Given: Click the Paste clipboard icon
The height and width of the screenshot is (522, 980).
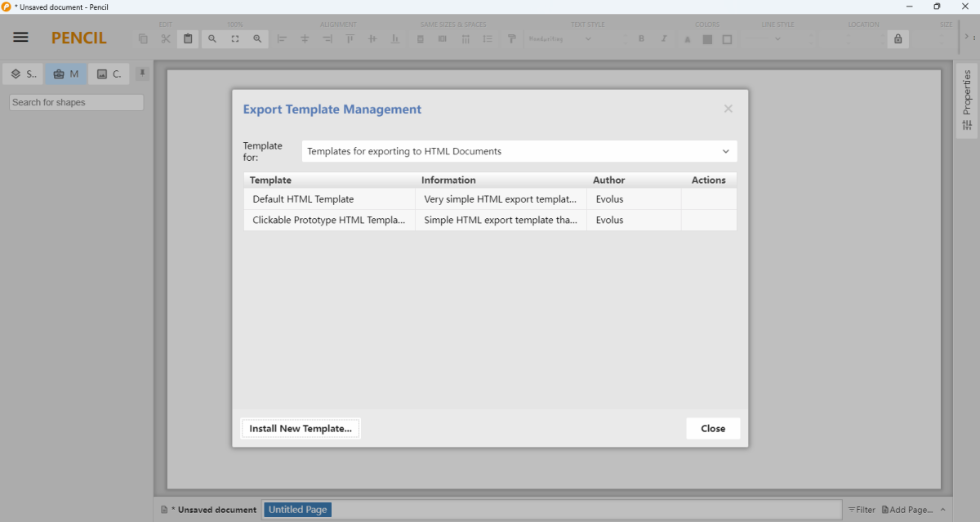Looking at the screenshot, I should [188, 38].
